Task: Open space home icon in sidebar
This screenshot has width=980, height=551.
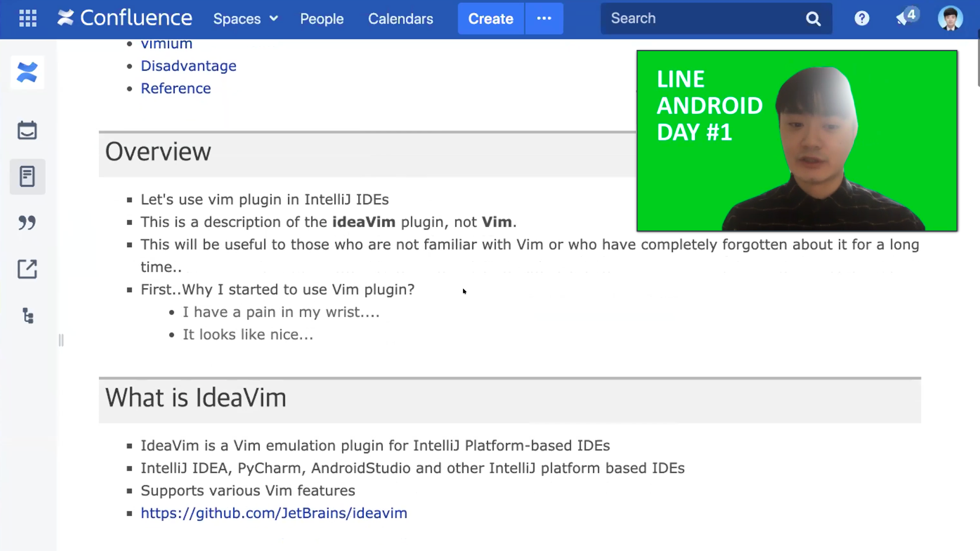Action: click(x=27, y=73)
